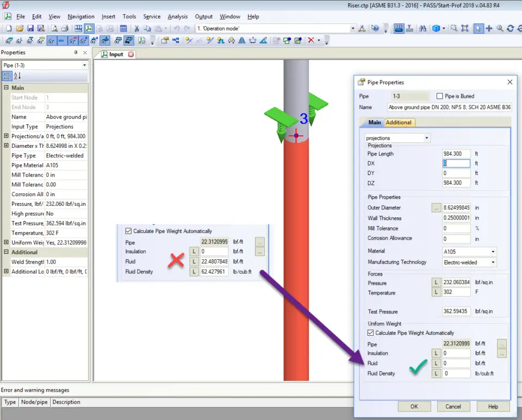
Task: Open the 'Operation mode' dropdown on toolbar
Action: [x=354, y=28]
